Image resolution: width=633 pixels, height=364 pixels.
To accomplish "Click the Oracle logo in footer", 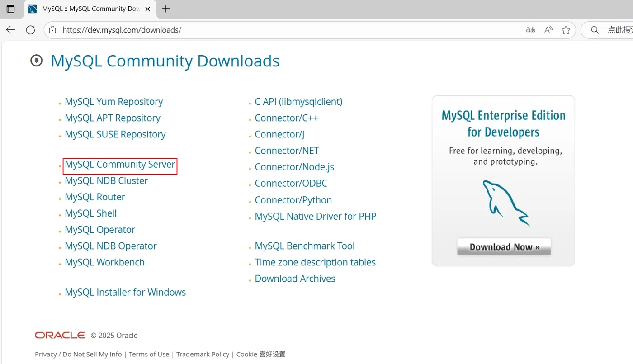I will pyautogui.click(x=60, y=335).
